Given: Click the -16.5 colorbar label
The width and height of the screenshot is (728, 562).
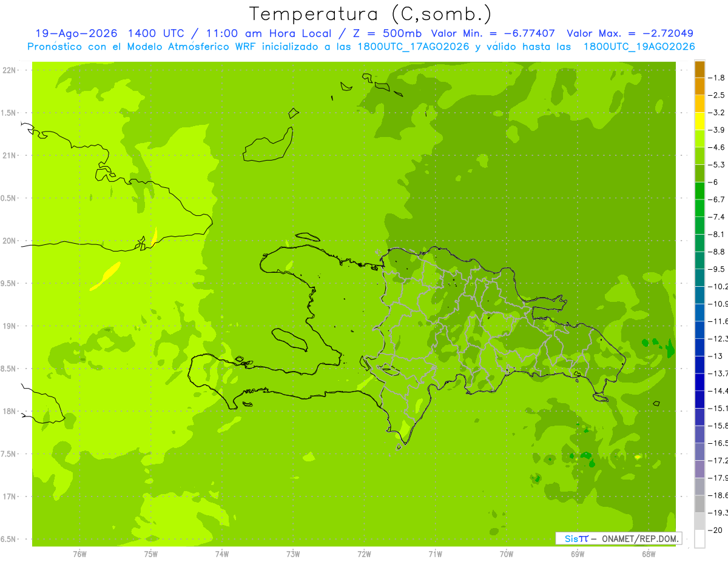Looking at the screenshot, I should (718, 443).
